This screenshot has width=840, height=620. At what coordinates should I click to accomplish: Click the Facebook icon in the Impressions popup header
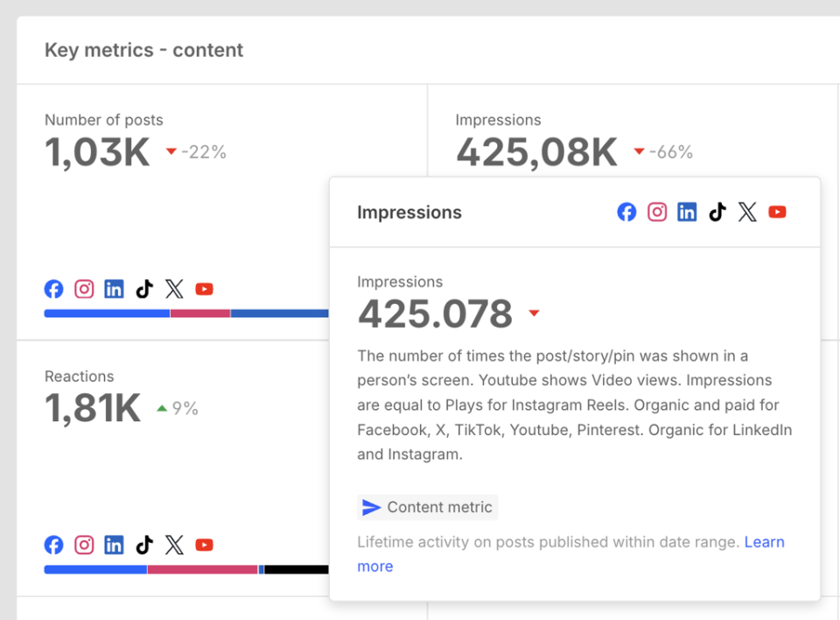pyautogui.click(x=626, y=212)
